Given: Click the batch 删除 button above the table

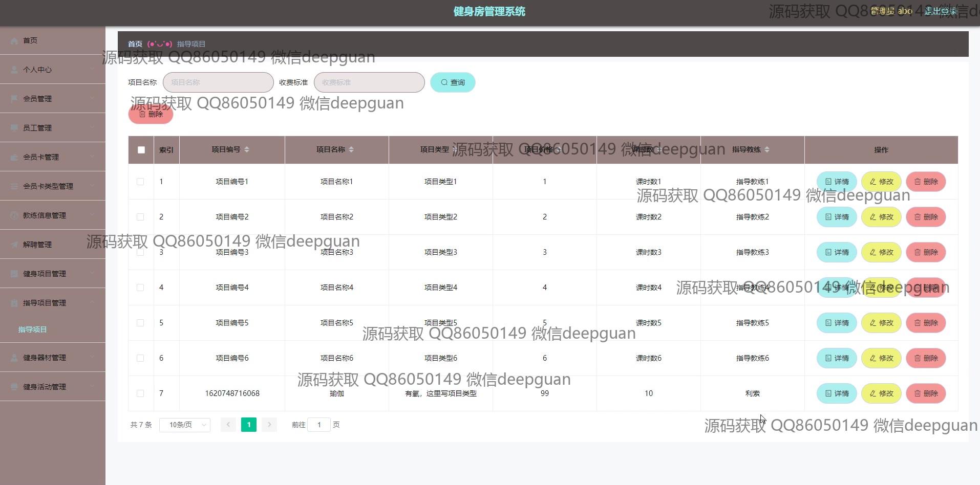Looking at the screenshot, I should (x=151, y=114).
